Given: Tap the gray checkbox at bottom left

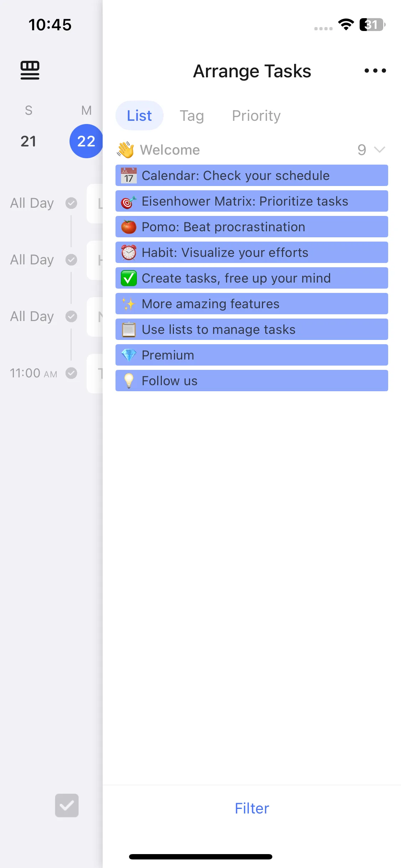Looking at the screenshot, I should (67, 805).
